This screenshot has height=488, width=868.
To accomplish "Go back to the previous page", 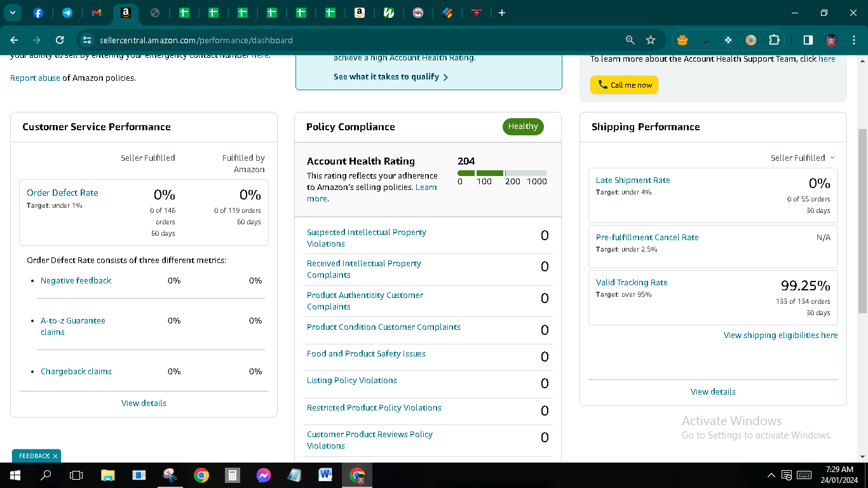I will click(15, 40).
